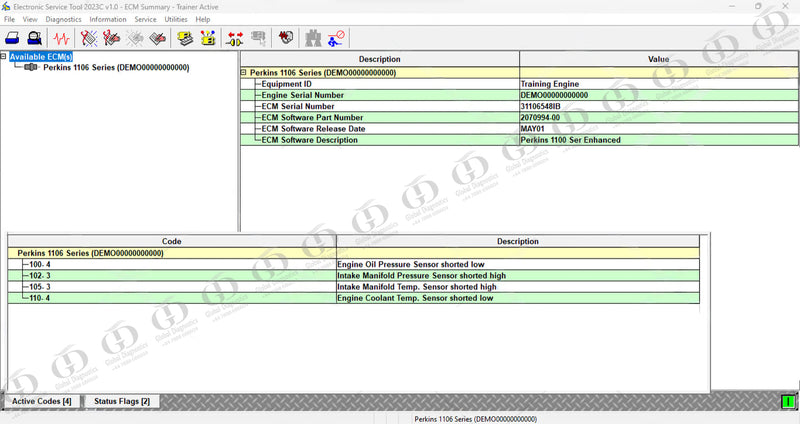
Task: Click the Connect/Disconnect arrows icon
Action: click(235, 38)
